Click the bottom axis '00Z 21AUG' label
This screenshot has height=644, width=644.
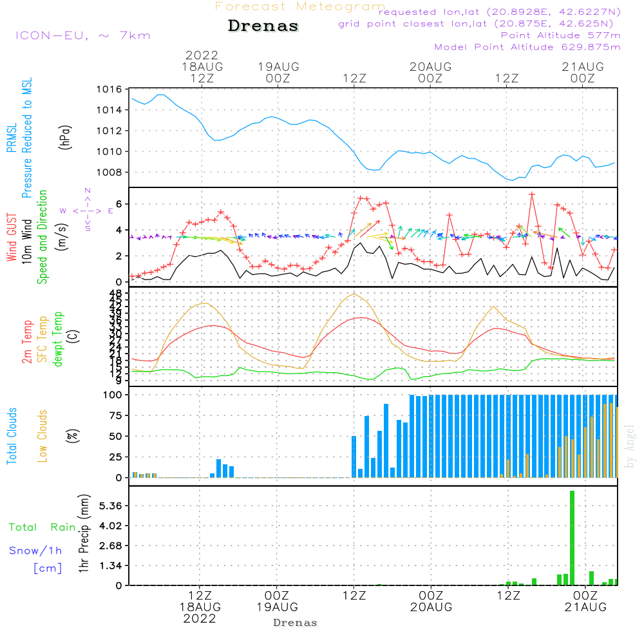585,601
